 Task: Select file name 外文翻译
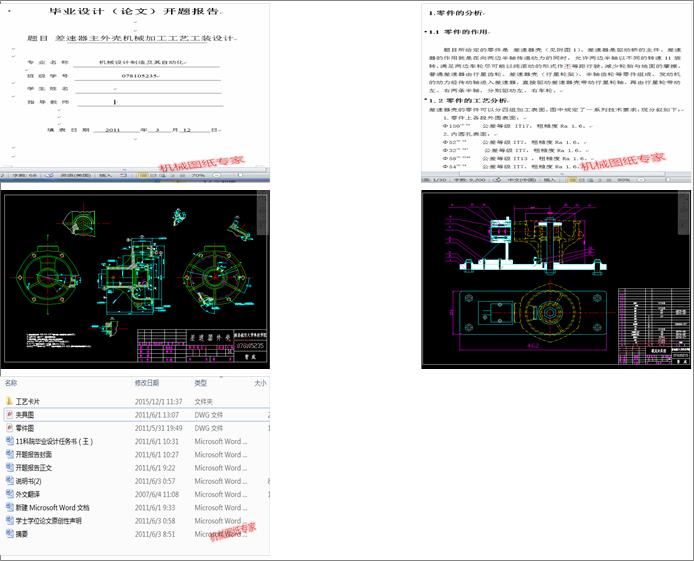click(x=27, y=495)
